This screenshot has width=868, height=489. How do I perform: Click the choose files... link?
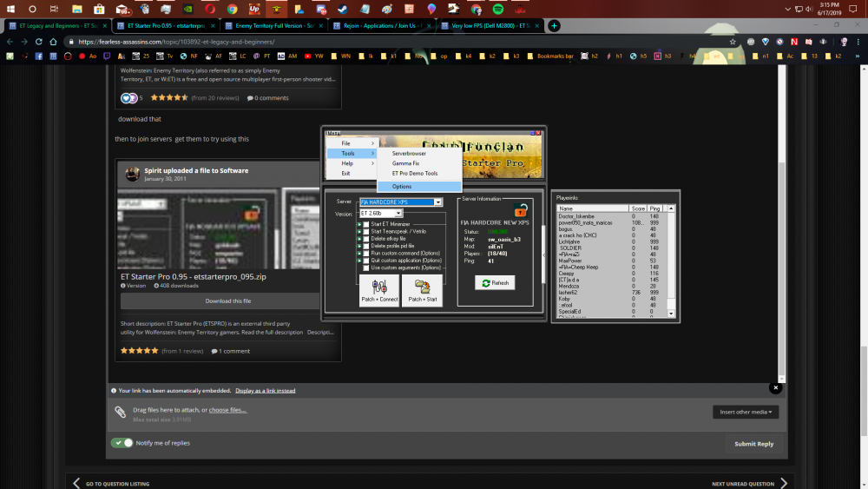click(x=227, y=410)
